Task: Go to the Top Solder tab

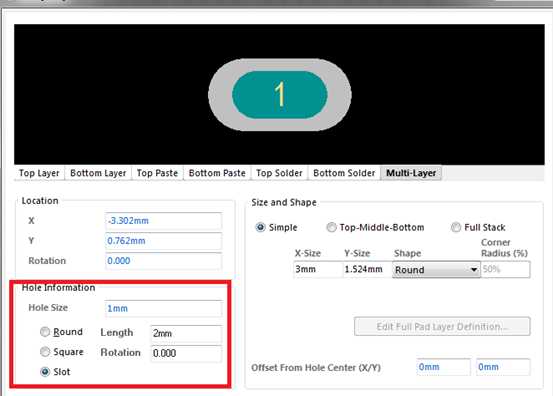Action: (x=279, y=173)
